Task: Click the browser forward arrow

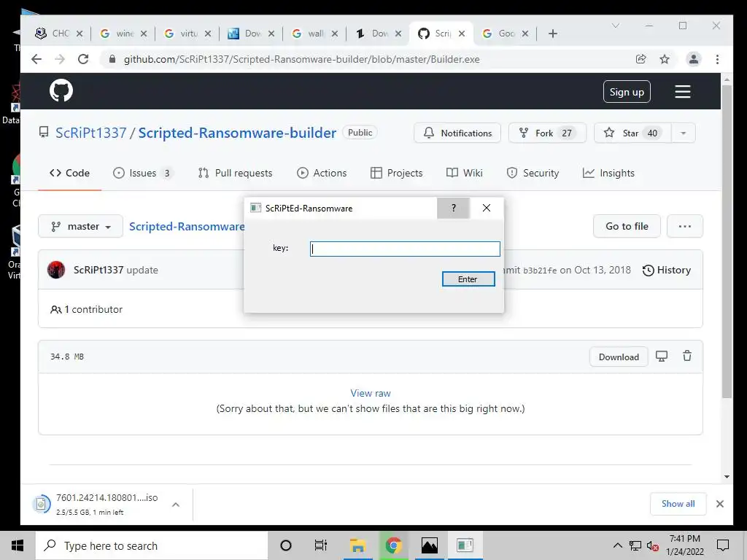Action: pos(60,59)
